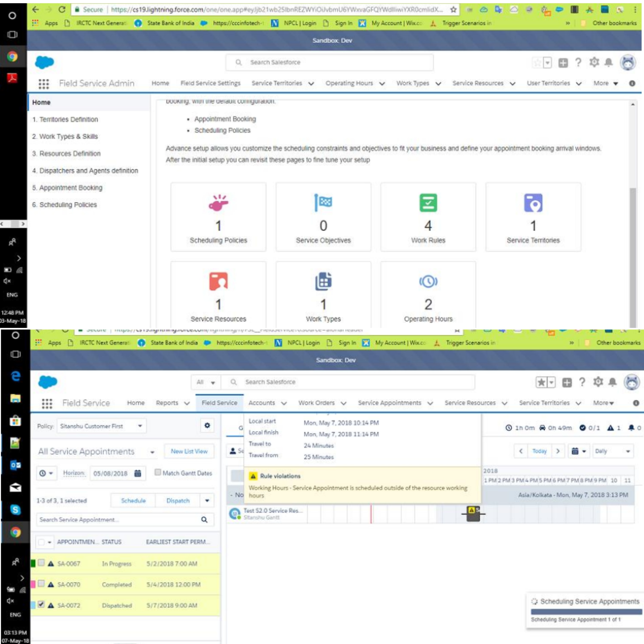Click the Horizon date input field
Viewport: 644px width, 644px height.
pyautogui.click(x=111, y=473)
